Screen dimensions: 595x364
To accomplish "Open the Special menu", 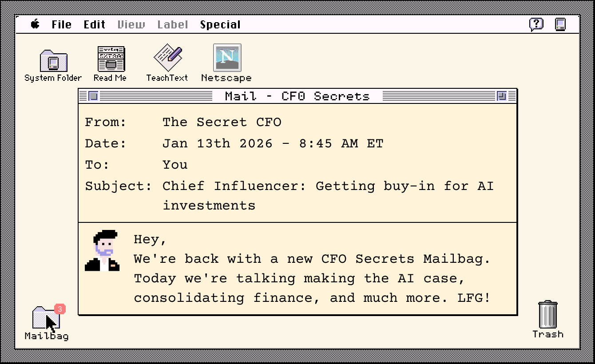I will [220, 25].
